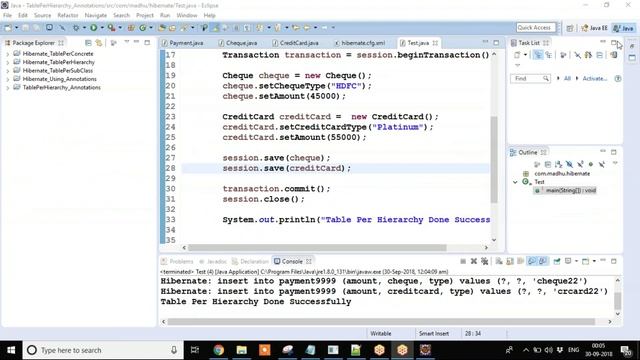The image size is (640, 360).
Task: Click the Open Perspective icon
Action: [570, 28]
